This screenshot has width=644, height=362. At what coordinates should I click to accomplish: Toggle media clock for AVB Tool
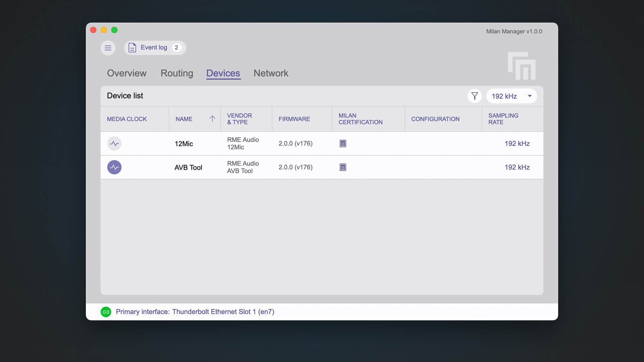114,167
